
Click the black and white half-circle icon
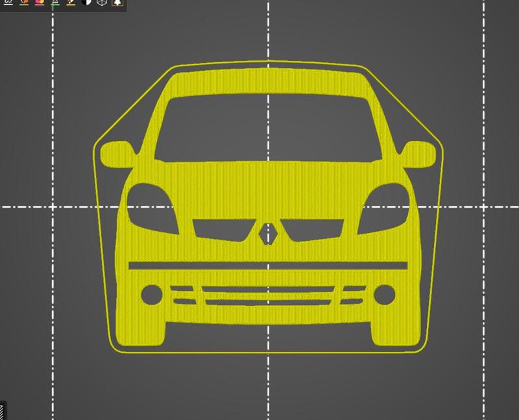tap(86, 2)
